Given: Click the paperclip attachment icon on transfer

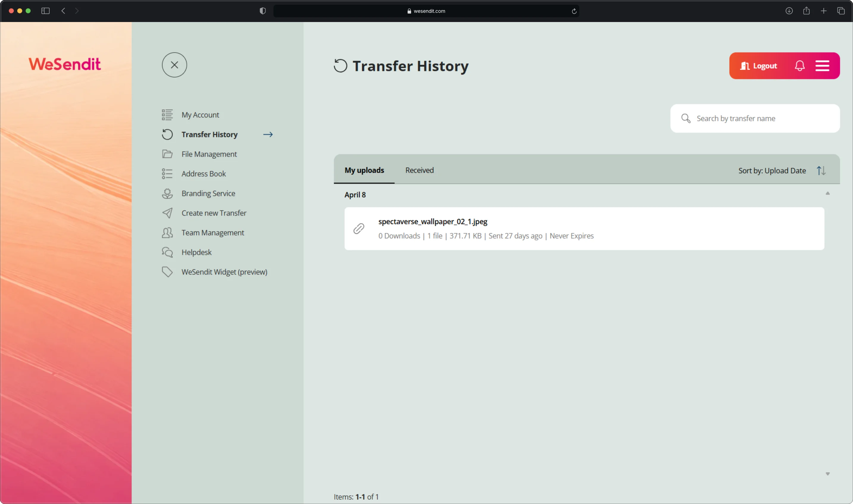Looking at the screenshot, I should pyautogui.click(x=359, y=229).
